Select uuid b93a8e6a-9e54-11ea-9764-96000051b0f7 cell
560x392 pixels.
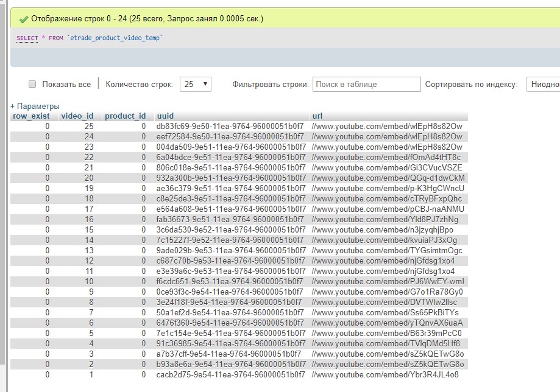coord(231,364)
